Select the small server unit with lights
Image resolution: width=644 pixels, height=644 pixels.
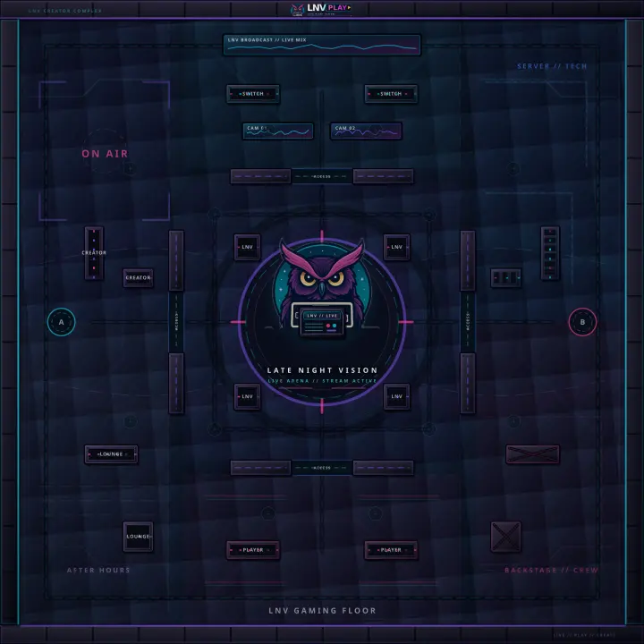505,277
